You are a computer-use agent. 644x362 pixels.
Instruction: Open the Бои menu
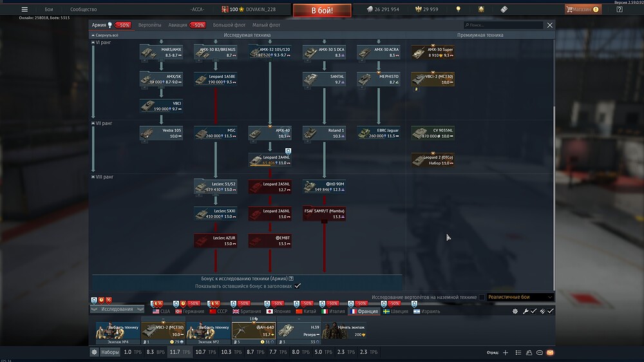tap(49, 9)
